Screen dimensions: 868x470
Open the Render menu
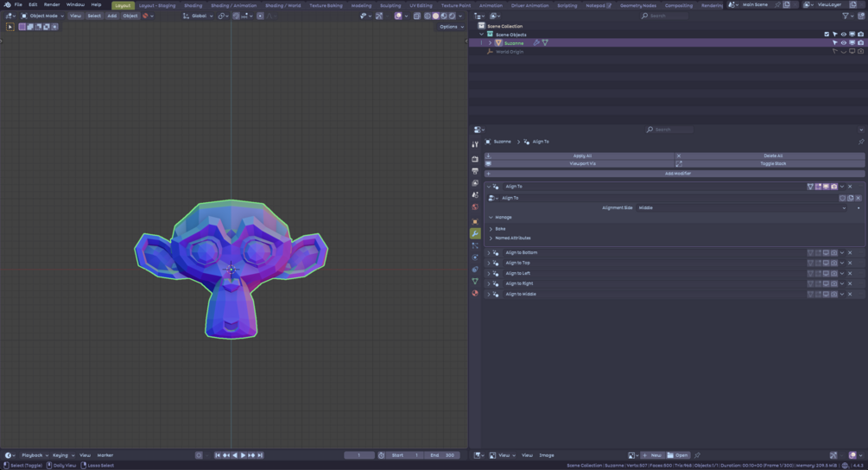52,4
